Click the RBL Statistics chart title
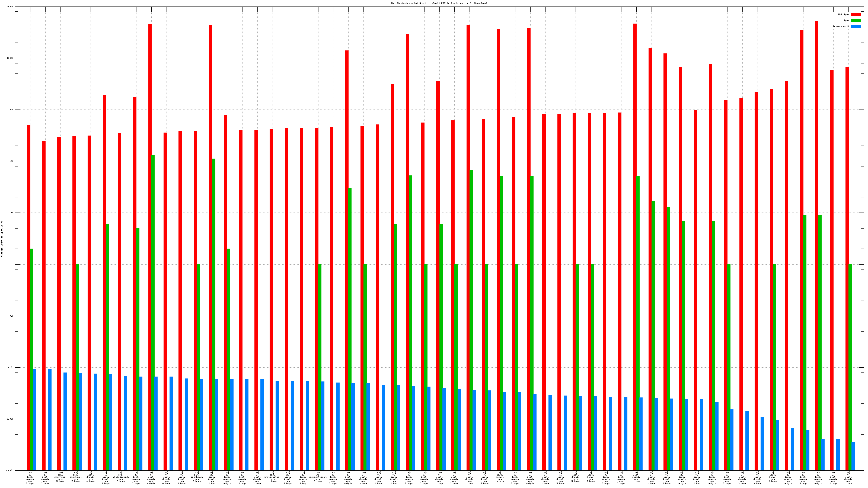Viewport: 868px width, 488px height. (439, 3)
